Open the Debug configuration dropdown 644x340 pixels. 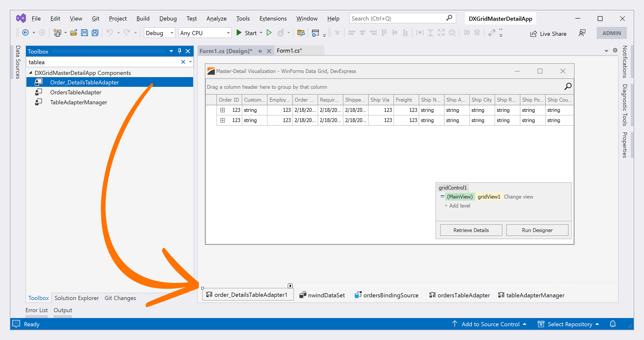(159, 33)
